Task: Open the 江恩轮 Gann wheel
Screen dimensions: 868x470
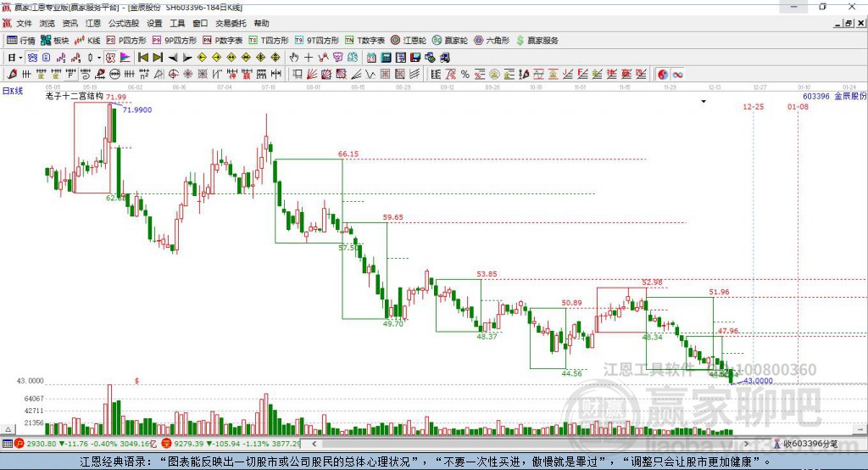Action: coord(409,41)
